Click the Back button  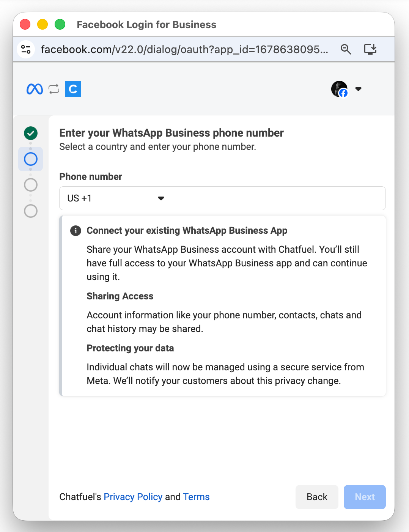point(317,497)
